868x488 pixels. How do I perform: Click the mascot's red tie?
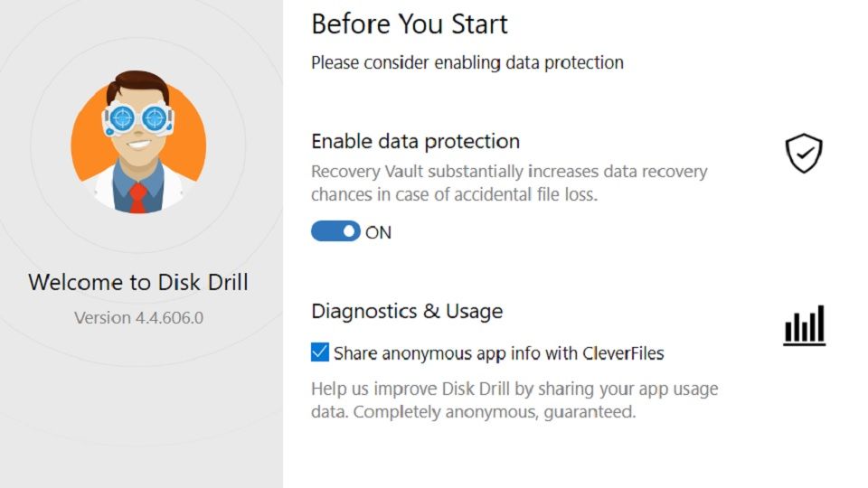[x=137, y=196]
